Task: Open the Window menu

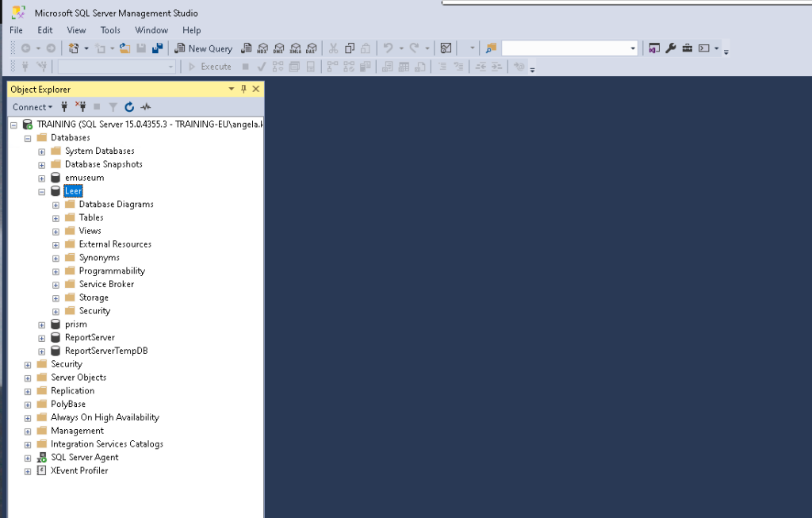Action: [x=151, y=30]
